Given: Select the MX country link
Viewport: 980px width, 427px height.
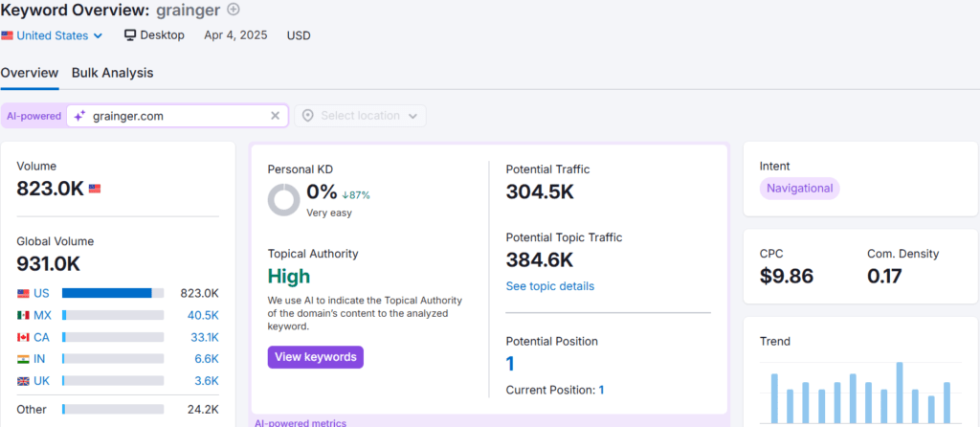Looking at the screenshot, I should coord(42,315).
